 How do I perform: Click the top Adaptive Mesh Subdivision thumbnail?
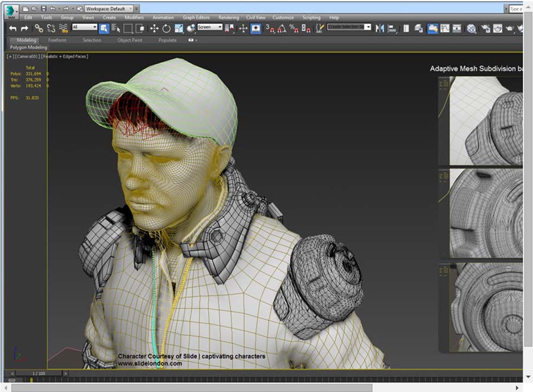(480, 120)
